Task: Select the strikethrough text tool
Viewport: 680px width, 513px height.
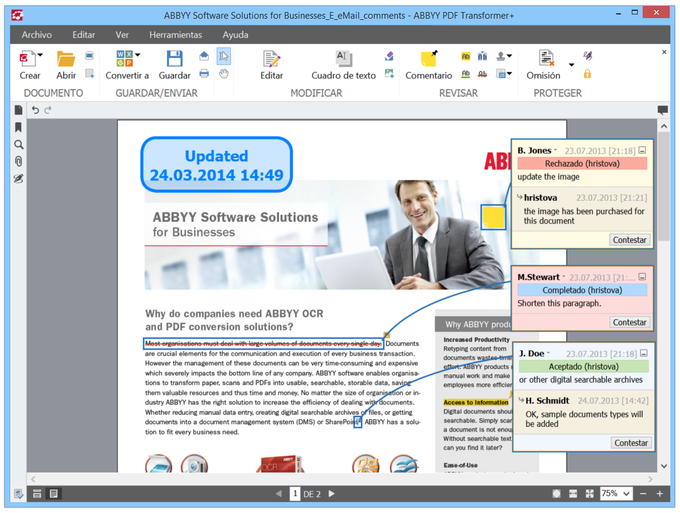Action: (482, 74)
